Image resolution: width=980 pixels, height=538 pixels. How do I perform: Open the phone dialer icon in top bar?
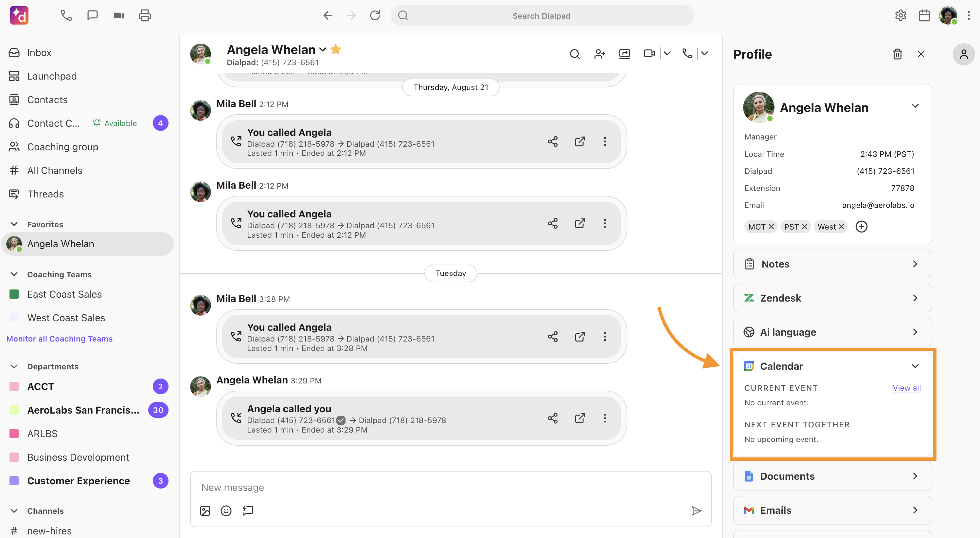click(x=66, y=16)
